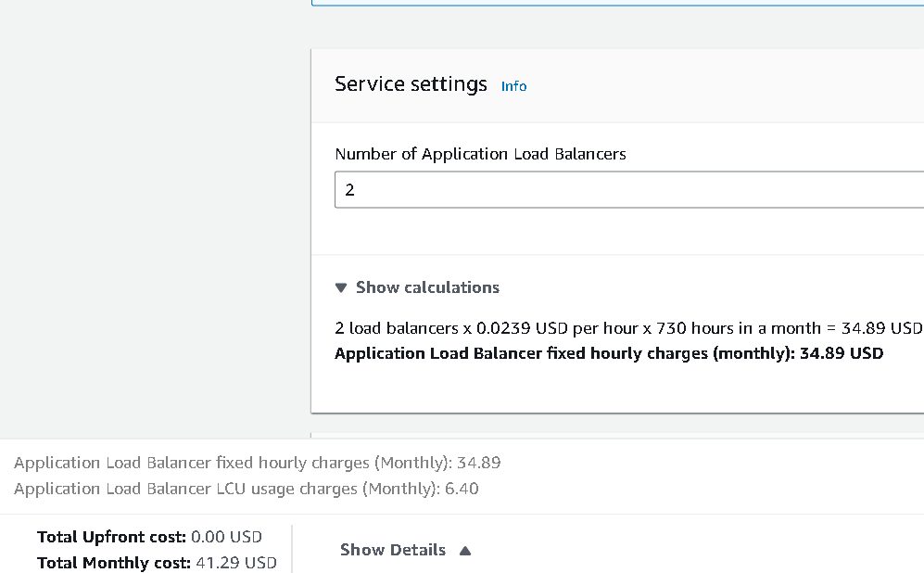Click the fixed hourly charges (Monthly) summary line
The width and height of the screenshot is (924, 573).
[x=257, y=463]
